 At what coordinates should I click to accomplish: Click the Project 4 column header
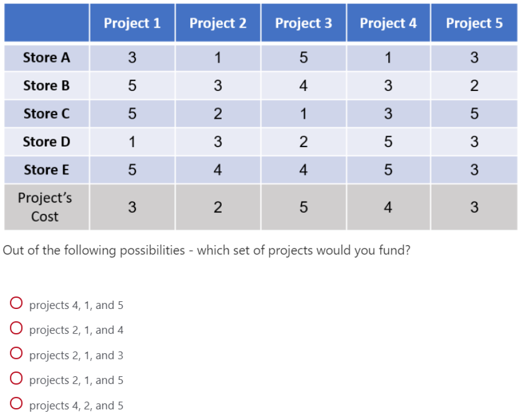pos(388,23)
